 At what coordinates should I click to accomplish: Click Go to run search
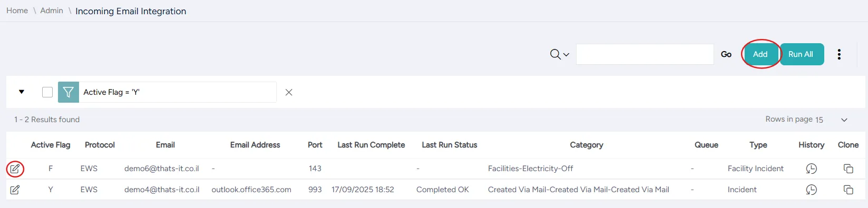point(726,54)
